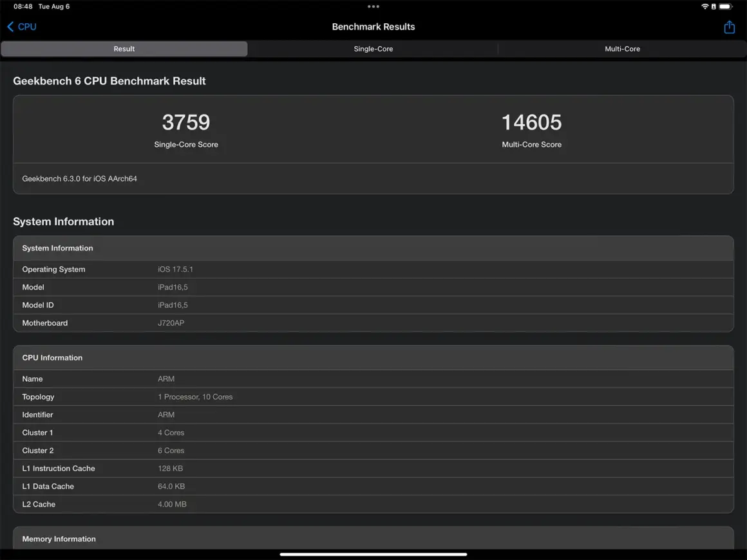Screen dimensions: 747x560
Task: Tap the Geekbench 6 CPU Benchmark Result heading
Action: tap(109, 81)
